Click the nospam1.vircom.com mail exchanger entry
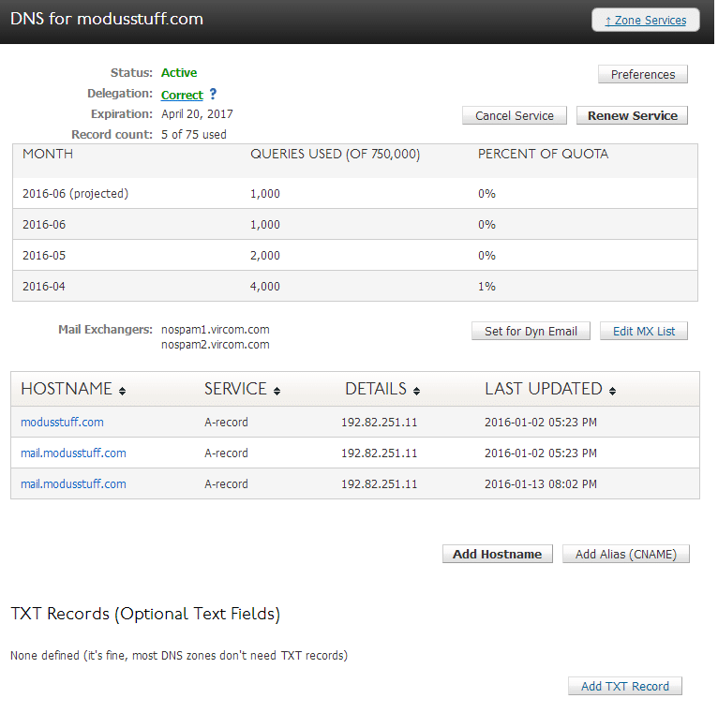This screenshot has width=718, height=728. tap(215, 330)
